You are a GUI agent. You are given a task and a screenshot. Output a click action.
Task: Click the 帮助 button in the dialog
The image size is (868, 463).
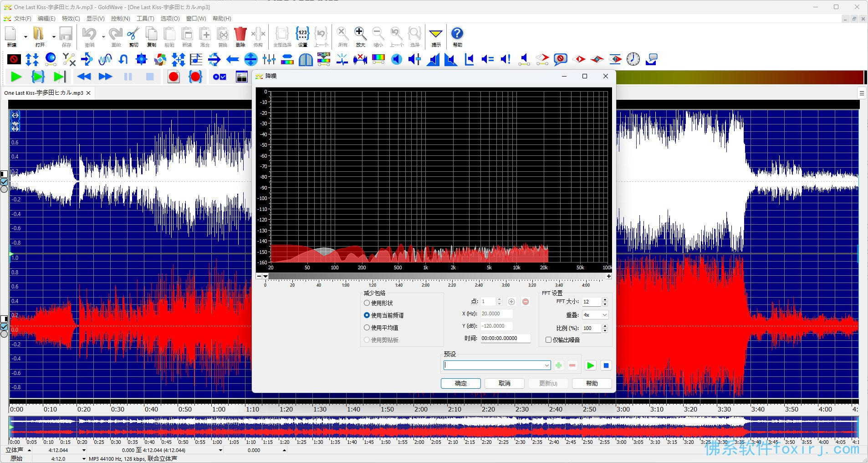pyautogui.click(x=592, y=383)
